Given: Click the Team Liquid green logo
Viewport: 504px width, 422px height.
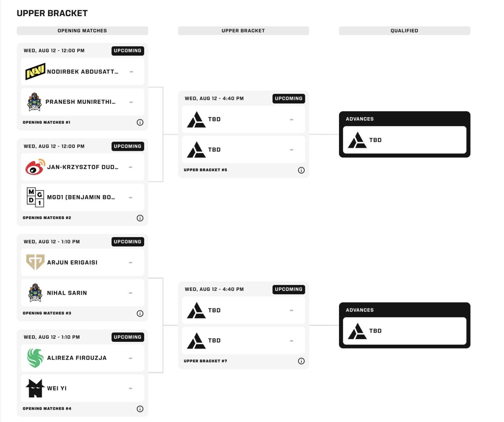Looking at the screenshot, I should click(x=35, y=358).
